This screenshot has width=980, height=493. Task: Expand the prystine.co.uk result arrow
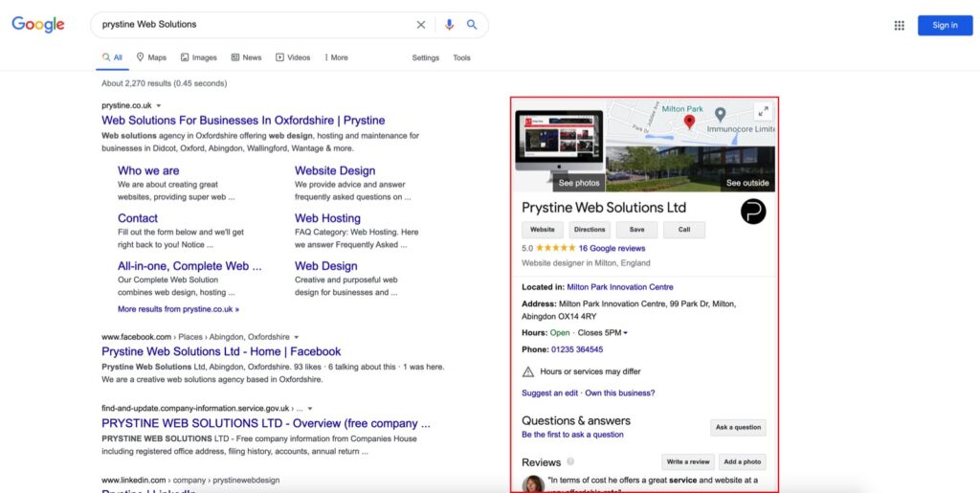(x=159, y=105)
